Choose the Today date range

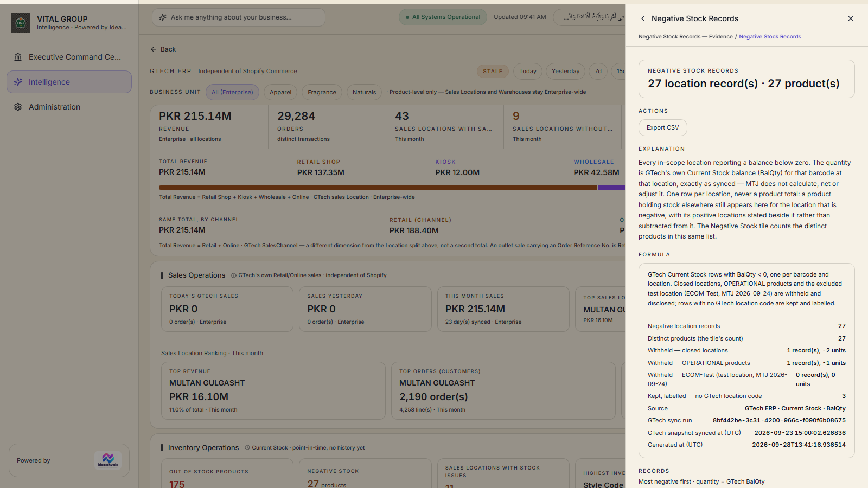[x=527, y=71]
